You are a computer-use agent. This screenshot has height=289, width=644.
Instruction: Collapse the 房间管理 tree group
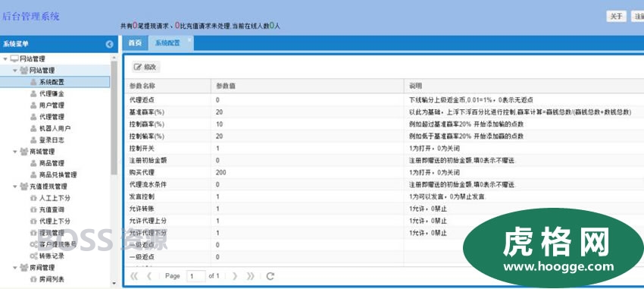point(15,268)
